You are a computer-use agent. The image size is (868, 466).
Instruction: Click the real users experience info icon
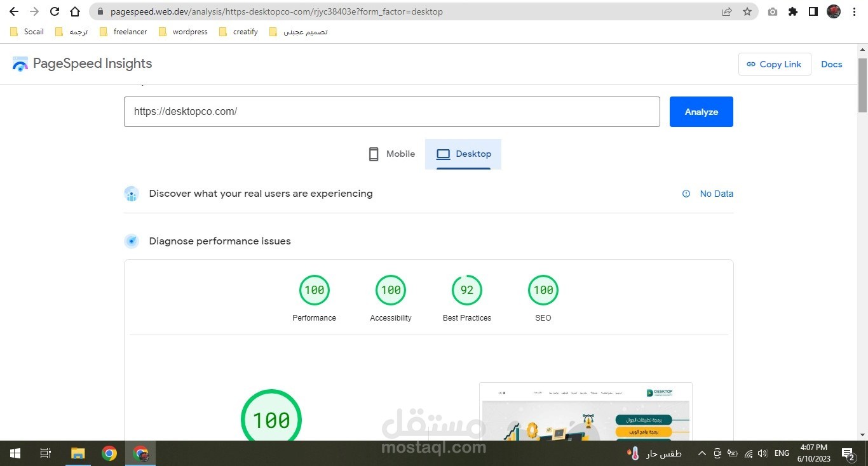[686, 194]
